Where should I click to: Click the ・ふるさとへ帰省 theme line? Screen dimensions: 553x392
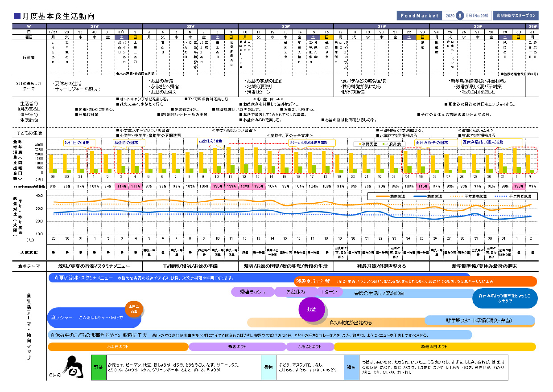coord(165,86)
